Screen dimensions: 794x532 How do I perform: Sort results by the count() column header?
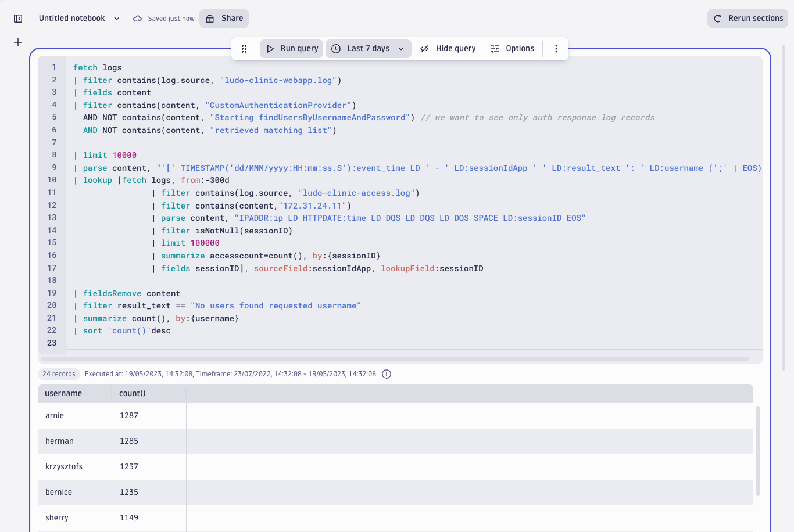tap(132, 393)
